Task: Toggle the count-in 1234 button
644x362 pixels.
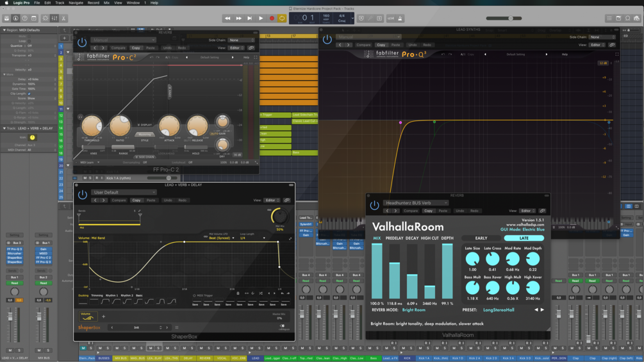Action: (x=391, y=18)
